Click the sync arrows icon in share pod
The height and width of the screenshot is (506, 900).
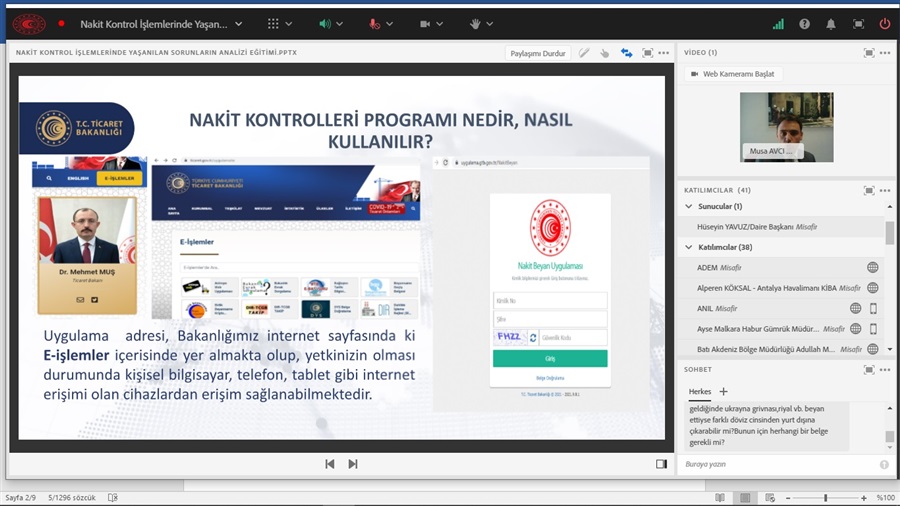[627, 53]
